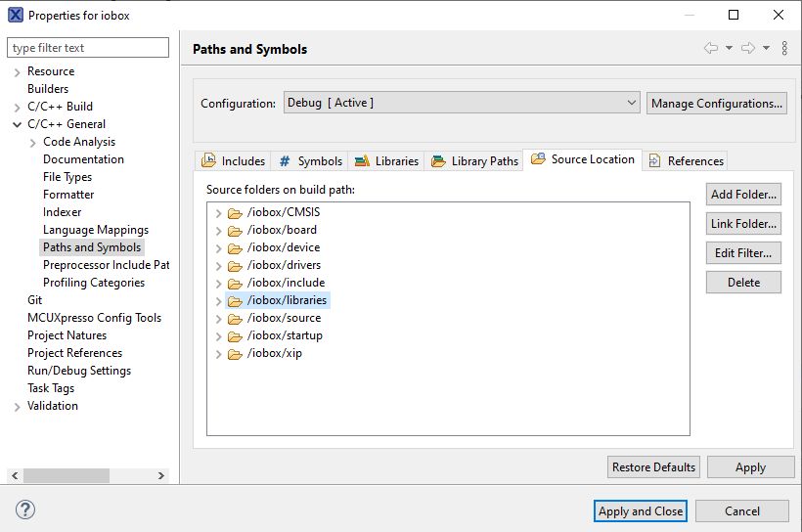This screenshot has width=802, height=532.
Task: Click the back navigation arrow icon
Action: [710, 48]
